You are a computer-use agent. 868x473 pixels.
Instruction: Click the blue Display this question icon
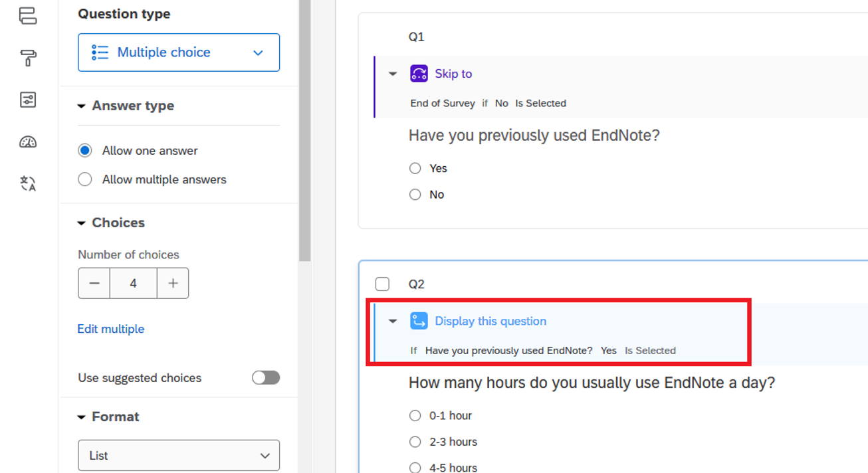pyautogui.click(x=419, y=321)
